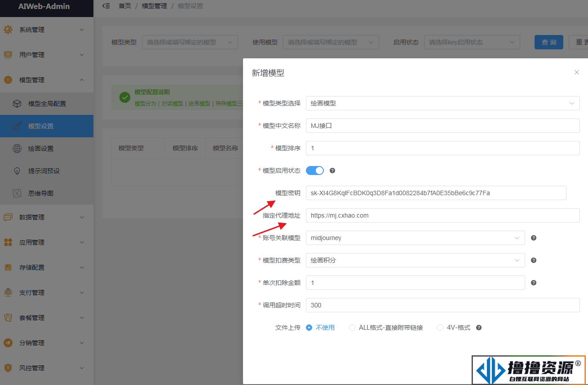The image size is (588, 385).
Task: Click the 数据管理 chat icon
Action: (x=8, y=217)
